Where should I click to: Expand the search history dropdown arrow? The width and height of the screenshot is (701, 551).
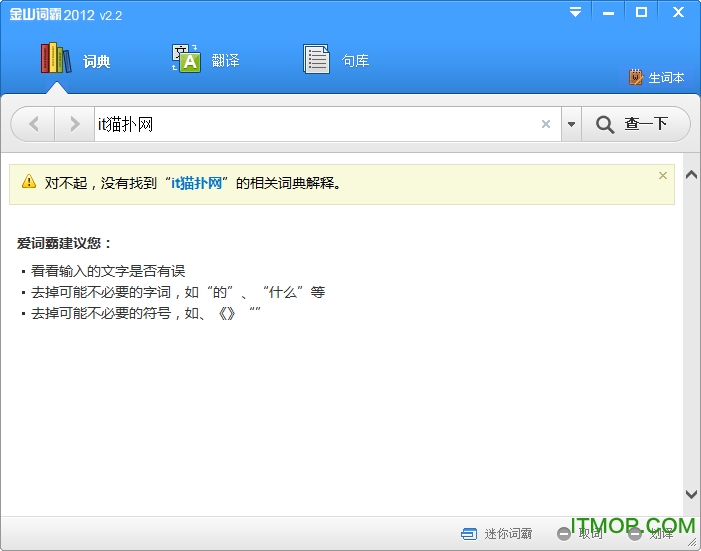pos(571,124)
